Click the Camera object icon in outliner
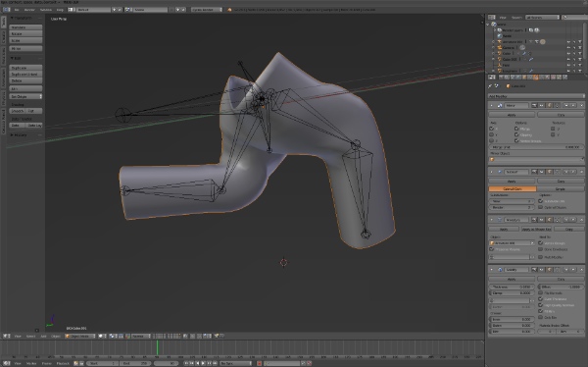This screenshot has width=588, height=367. pyautogui.click(x=500, y=48)
